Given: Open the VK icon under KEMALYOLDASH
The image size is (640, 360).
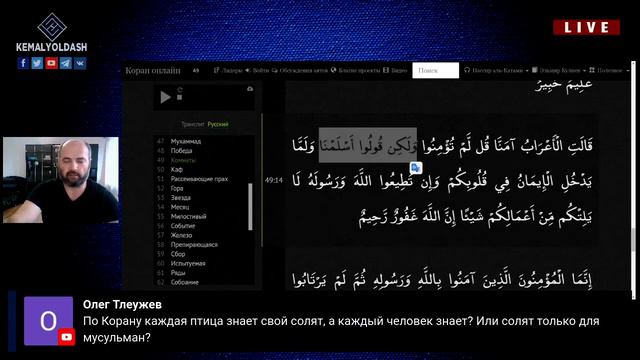Looking at the screenshot, I should tap(80, 63).
